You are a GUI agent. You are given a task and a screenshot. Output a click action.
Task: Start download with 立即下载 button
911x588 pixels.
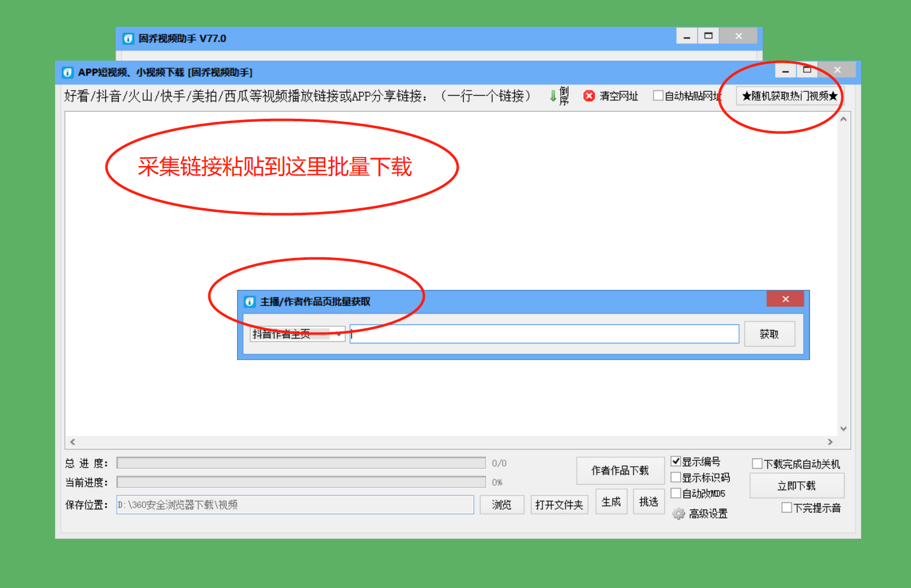797,486
